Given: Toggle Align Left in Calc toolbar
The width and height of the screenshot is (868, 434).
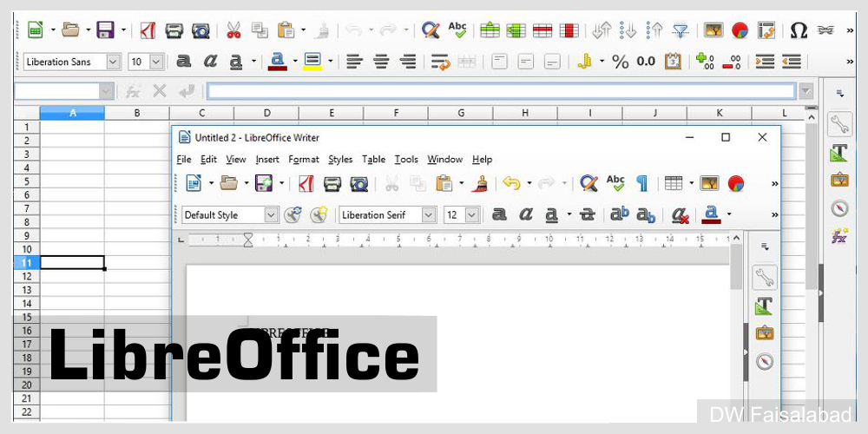Looking at the screenshot, I should pos(354,62).
